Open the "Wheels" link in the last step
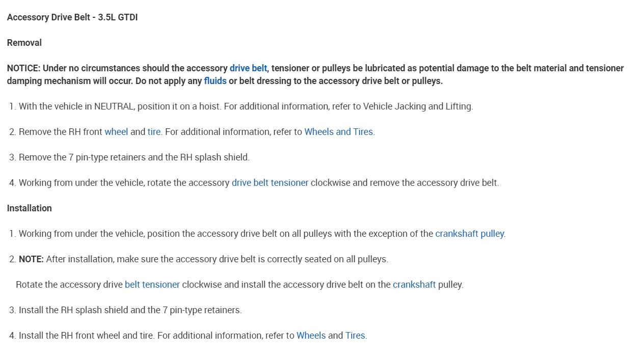This screenshot has height=358, width=644. tap(311, 336)
